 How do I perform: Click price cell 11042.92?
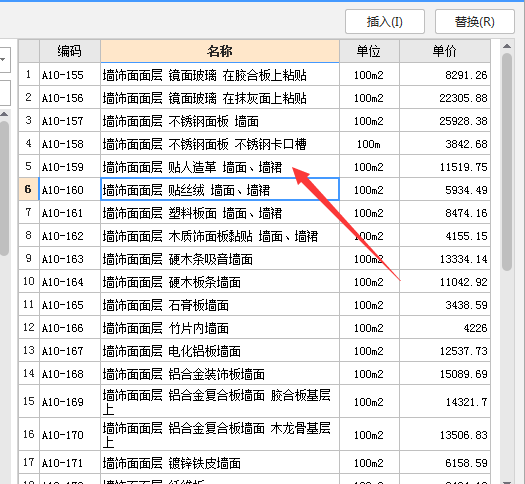445,282
